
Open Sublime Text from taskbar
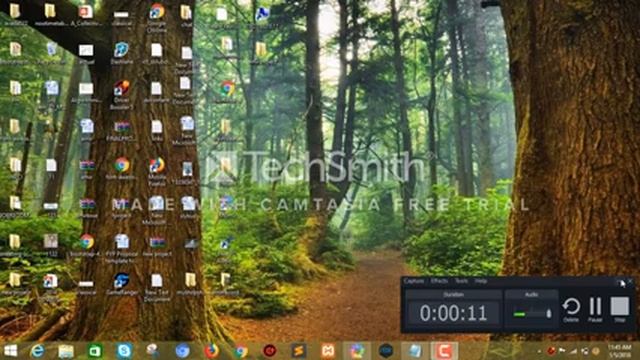(x=299, y=351)
